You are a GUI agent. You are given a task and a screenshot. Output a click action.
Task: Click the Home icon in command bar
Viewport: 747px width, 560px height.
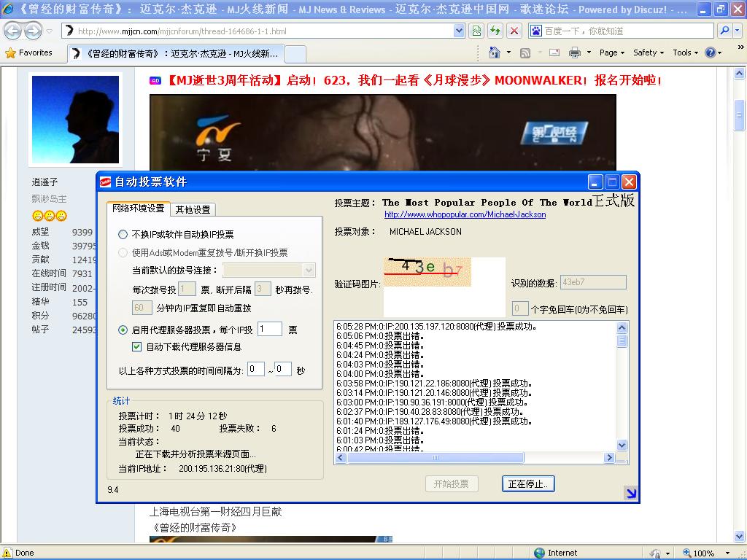[x=495, y=52]
